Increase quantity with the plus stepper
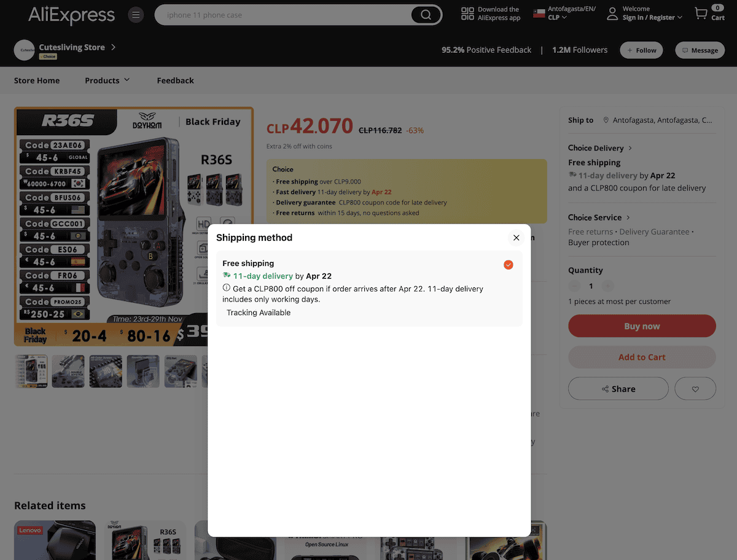737x560 pixels. (x=607, y=286)
